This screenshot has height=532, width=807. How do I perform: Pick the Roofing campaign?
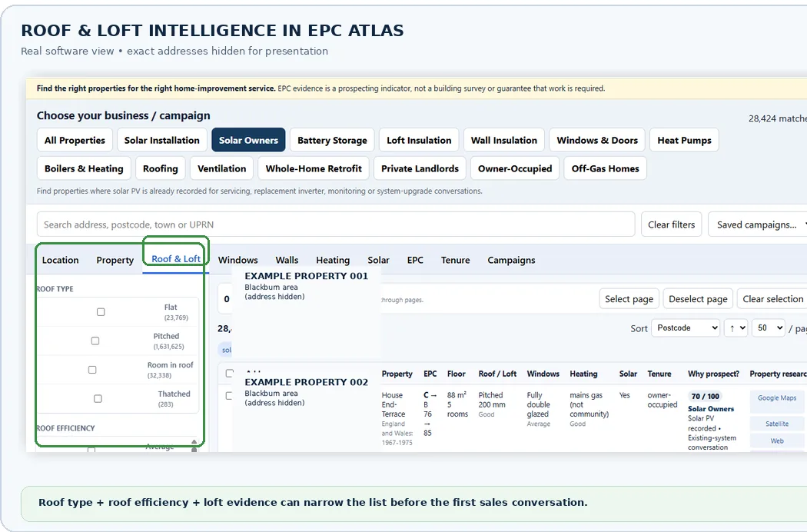(x=160, y=168)
